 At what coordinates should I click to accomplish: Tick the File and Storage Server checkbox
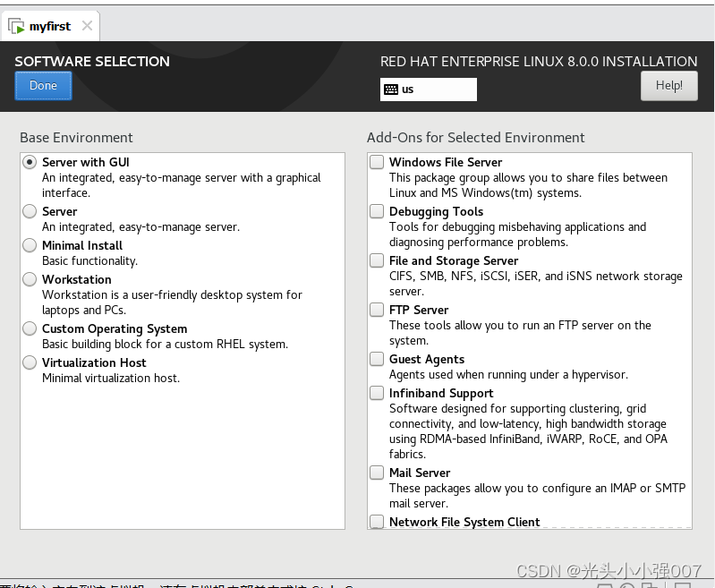(377, 261)
